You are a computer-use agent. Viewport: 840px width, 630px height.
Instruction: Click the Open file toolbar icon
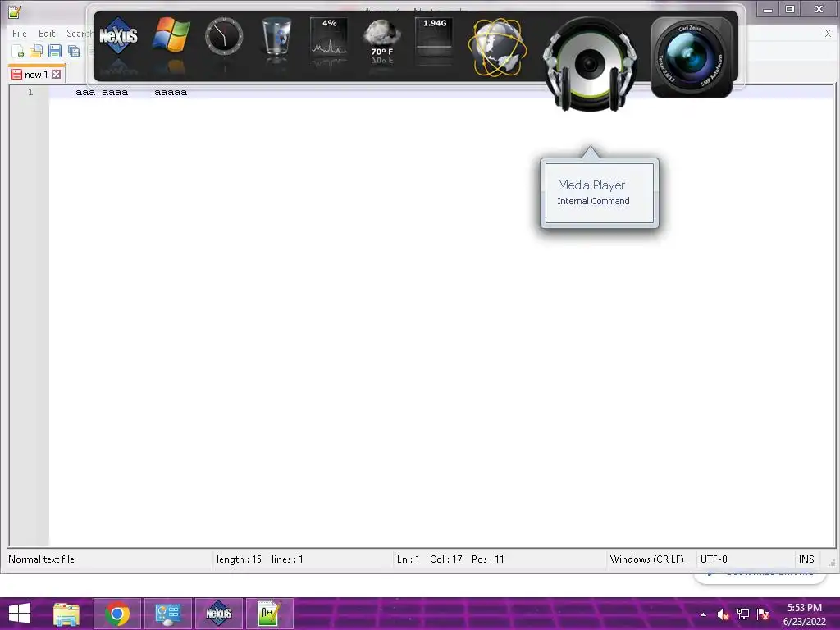click(36, 51)
